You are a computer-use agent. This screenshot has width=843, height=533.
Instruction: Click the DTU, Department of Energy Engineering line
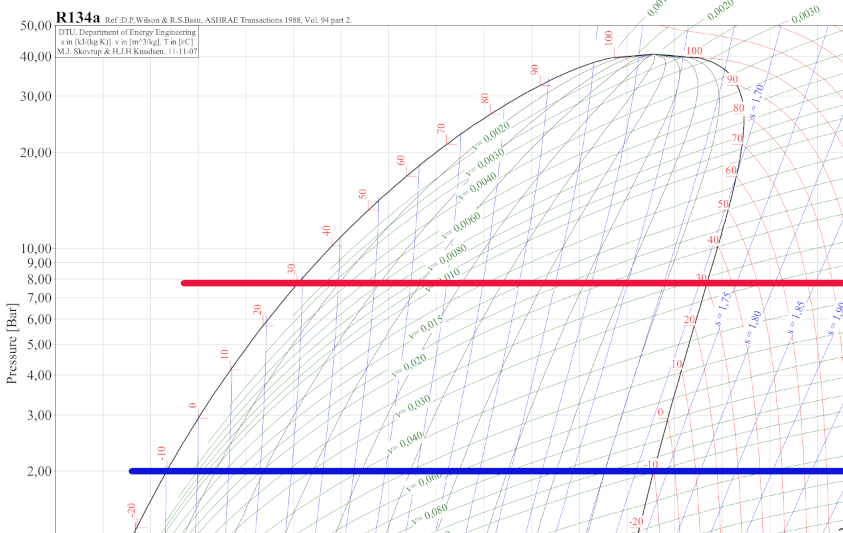[127, 32]
